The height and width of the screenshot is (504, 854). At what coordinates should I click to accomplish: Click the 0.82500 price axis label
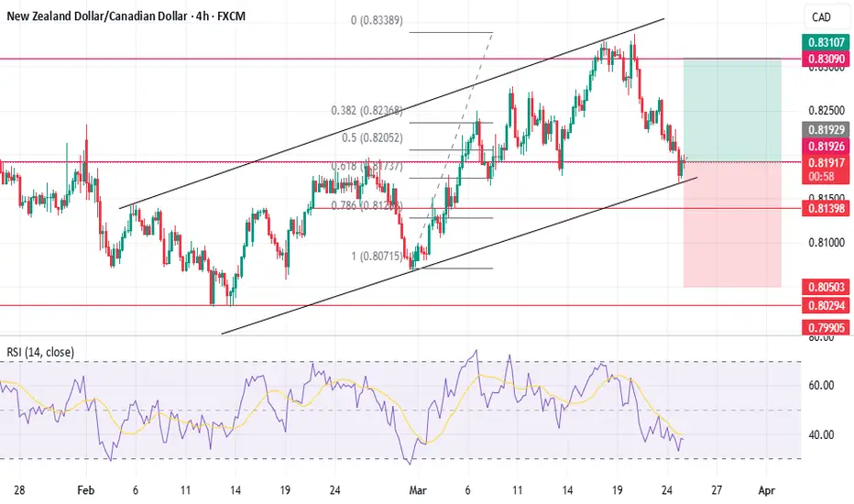pyautogui.click(x=827, y=111)
